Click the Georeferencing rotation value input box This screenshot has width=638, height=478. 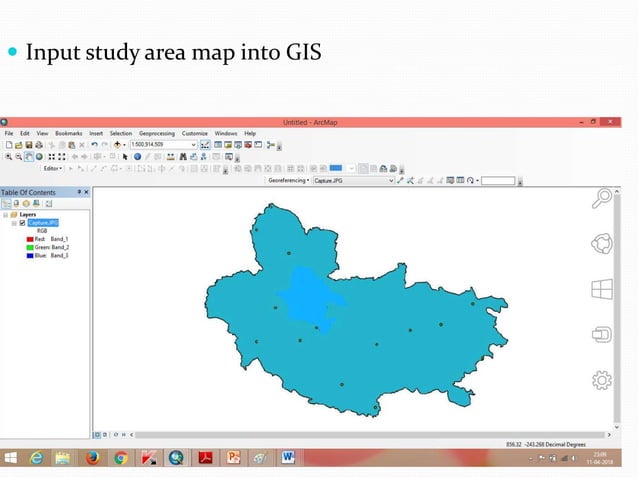[x=498, y=181]
